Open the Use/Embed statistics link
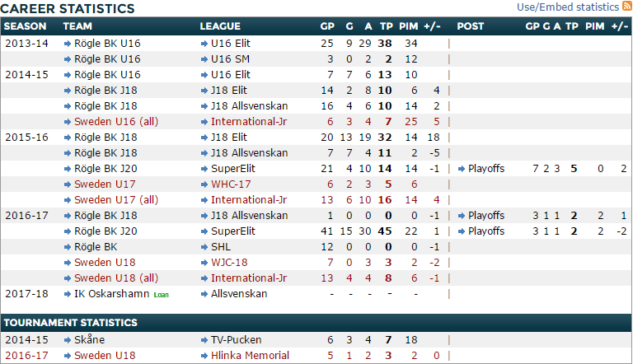The height and width of the screenshot is (364, 633). (x=568, y=7)
